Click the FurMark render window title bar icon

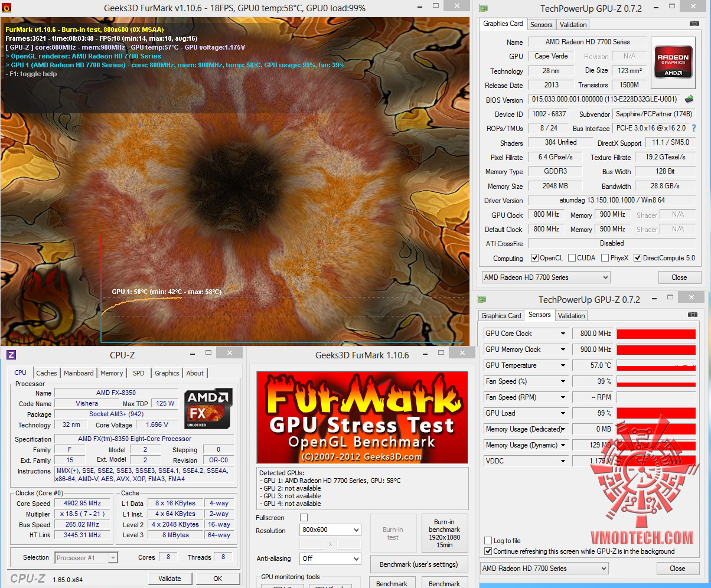point(6,8)
